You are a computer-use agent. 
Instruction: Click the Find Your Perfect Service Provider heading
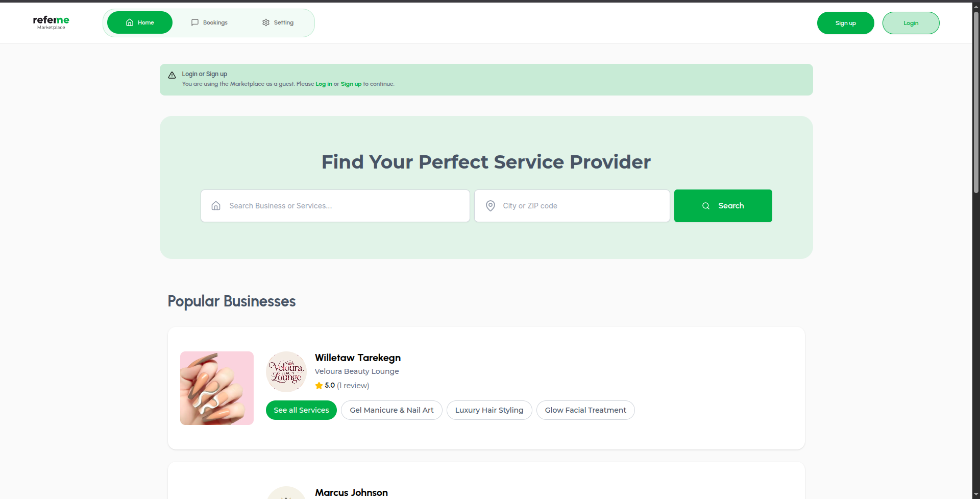coord(486,162)
